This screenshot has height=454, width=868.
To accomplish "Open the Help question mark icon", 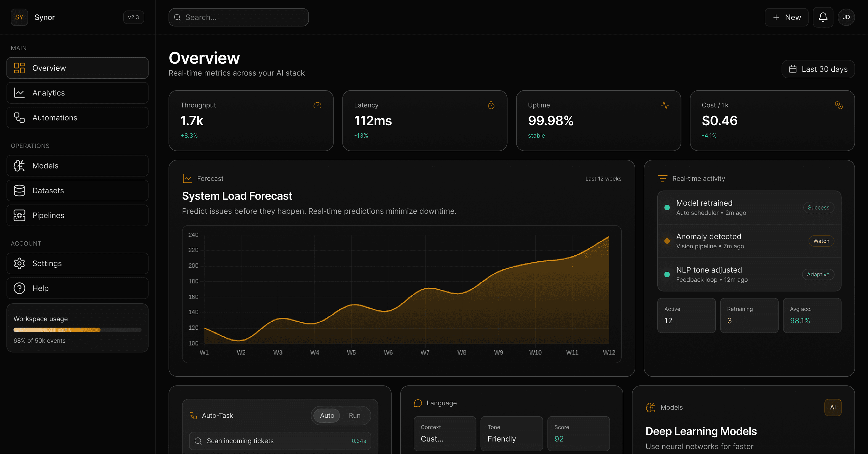I will coord(19,288).
